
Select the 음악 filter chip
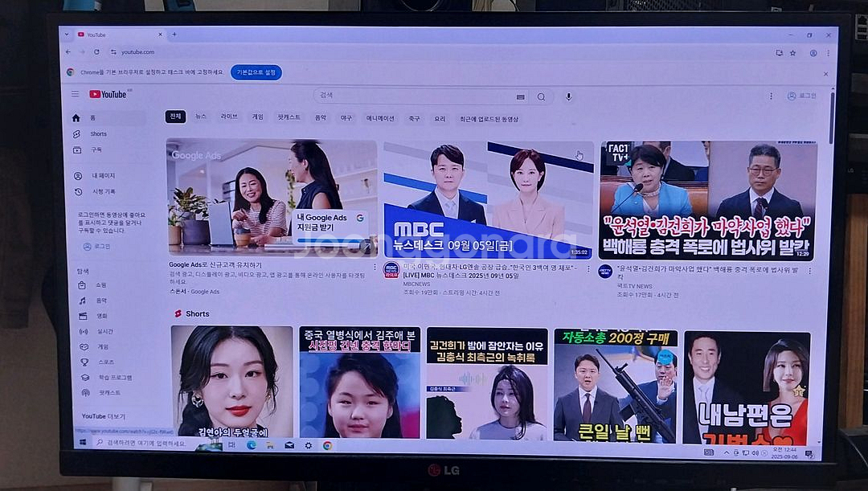point(320,117)
